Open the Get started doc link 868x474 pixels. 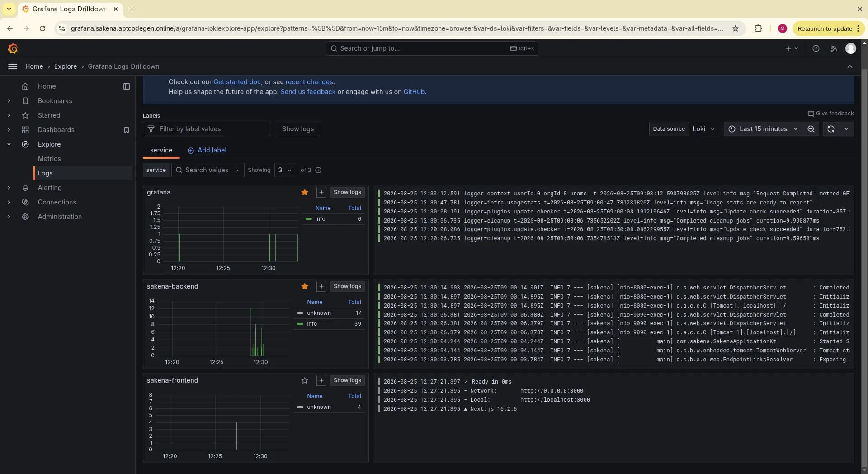[x=237, y=82]
